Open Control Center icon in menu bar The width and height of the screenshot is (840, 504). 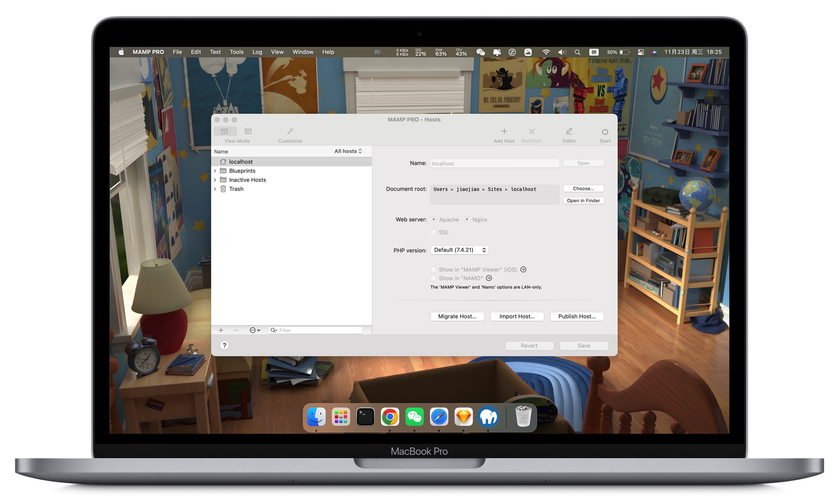coord(641,52)
